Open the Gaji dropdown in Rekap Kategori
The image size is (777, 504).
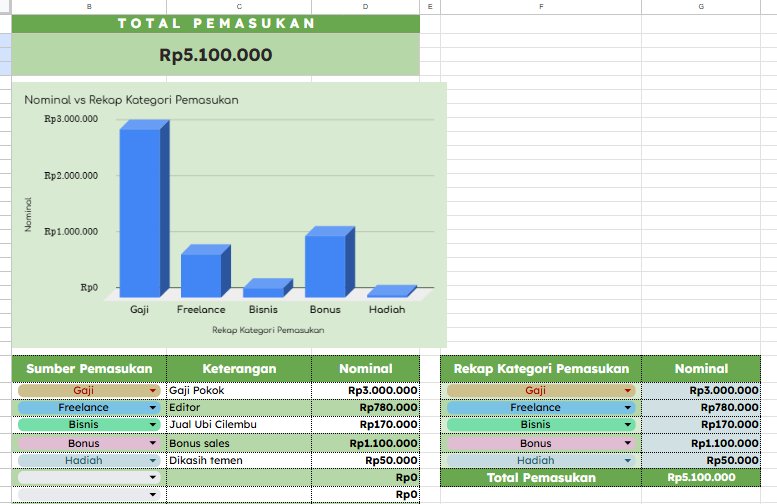tap(627, 391)
